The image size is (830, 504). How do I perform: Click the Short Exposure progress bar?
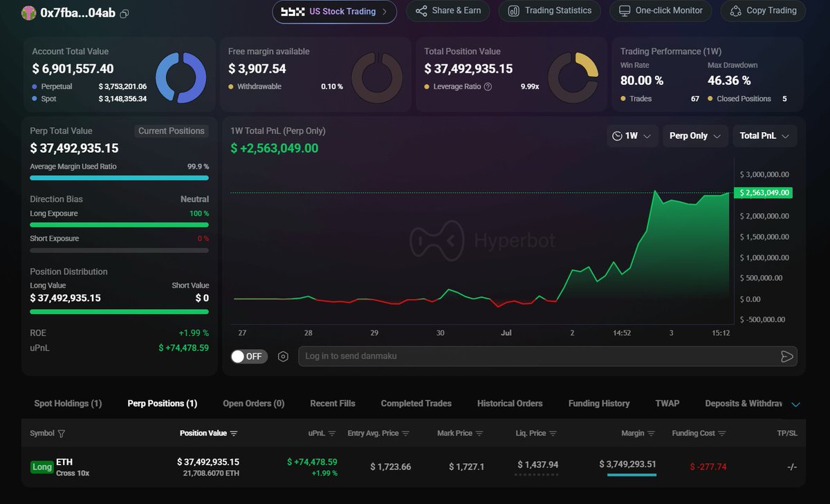tap(119, 250)
